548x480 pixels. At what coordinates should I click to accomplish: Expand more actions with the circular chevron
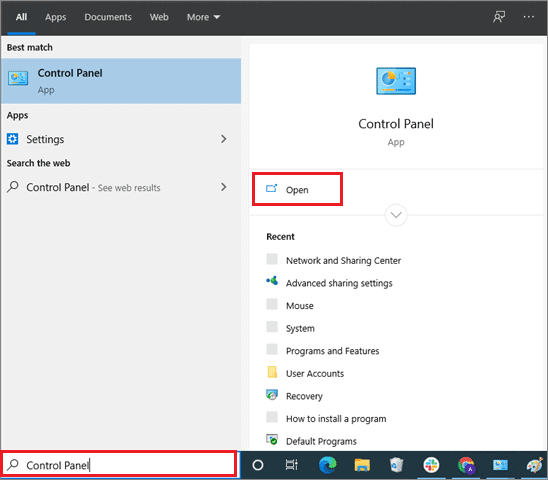(x=396, y=215)
